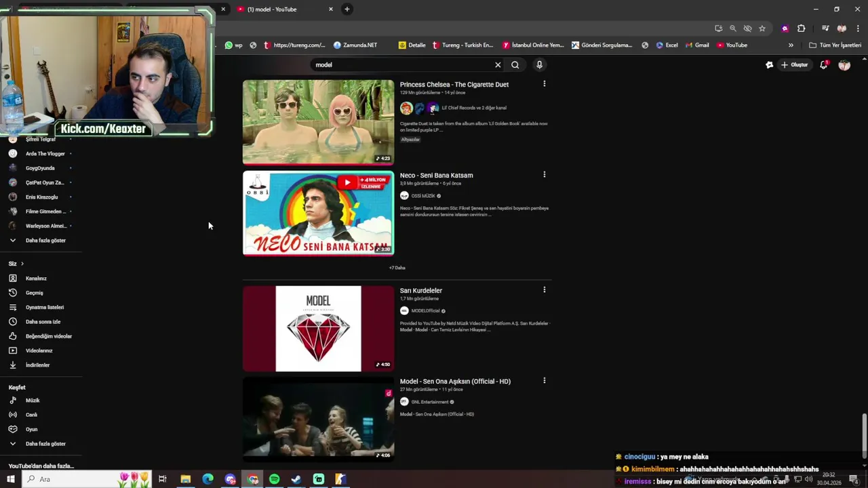
Task: Open Tureng - Turkish En... bookmark
Action: click(462, 45)
